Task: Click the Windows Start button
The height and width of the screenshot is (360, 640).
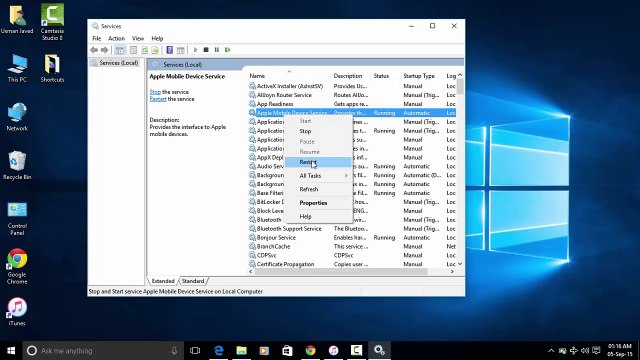Action: pos(11,351)
